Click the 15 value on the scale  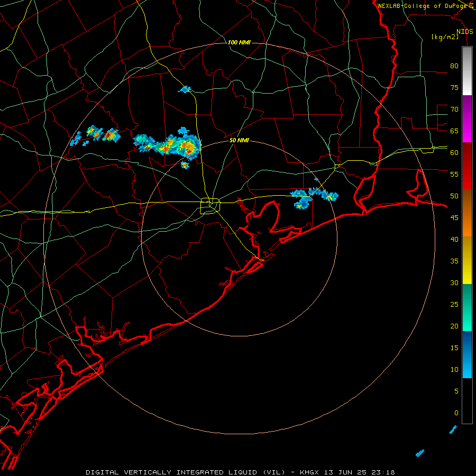[x=454, y=348]
